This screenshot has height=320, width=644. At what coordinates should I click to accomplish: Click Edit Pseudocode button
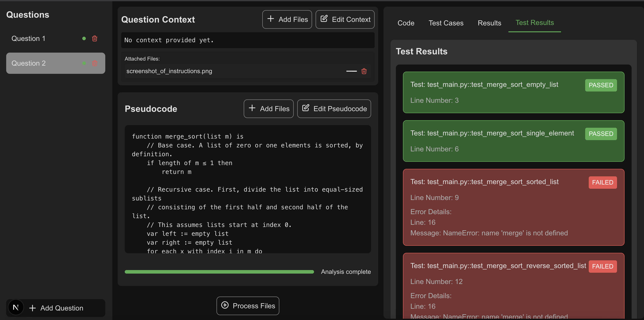(334, 109)
